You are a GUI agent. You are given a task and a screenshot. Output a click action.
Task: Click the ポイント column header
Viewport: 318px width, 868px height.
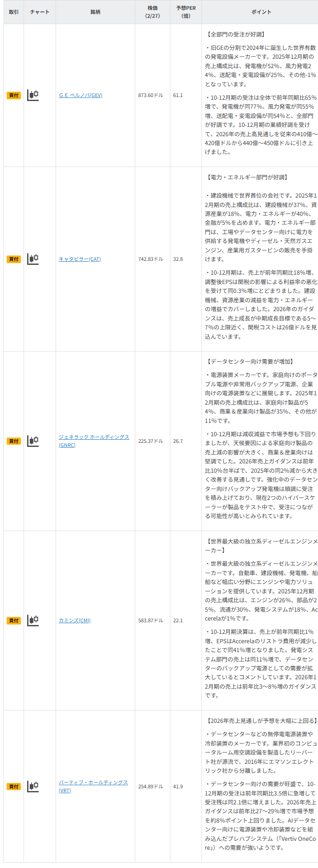[261, 12]
